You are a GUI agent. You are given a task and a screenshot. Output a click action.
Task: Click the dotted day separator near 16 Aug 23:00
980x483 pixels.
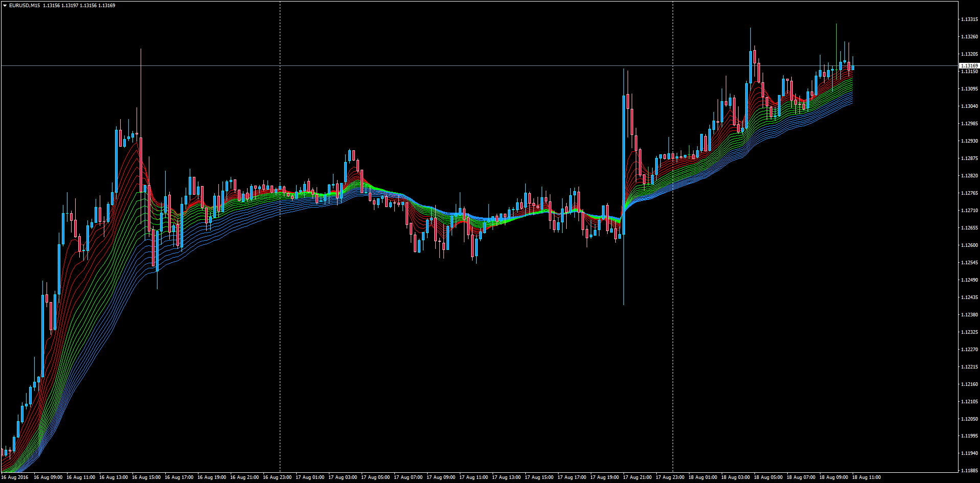280,236
